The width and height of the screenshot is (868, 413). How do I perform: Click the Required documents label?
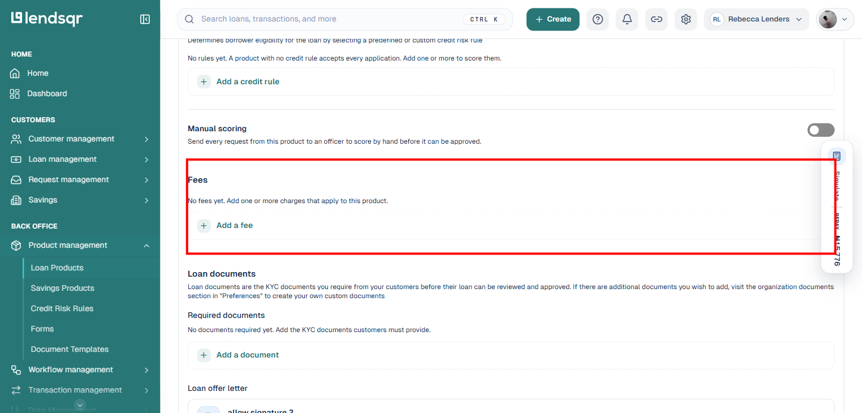226,315
